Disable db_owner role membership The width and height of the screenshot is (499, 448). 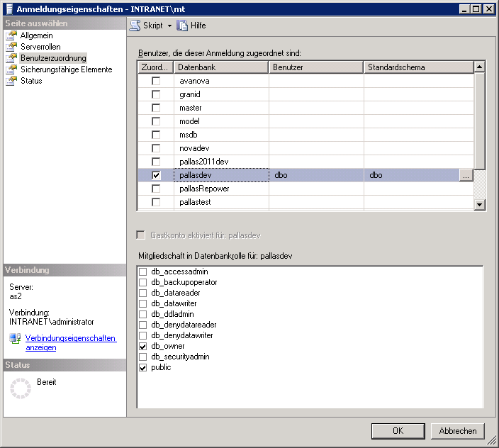[143, 346]
